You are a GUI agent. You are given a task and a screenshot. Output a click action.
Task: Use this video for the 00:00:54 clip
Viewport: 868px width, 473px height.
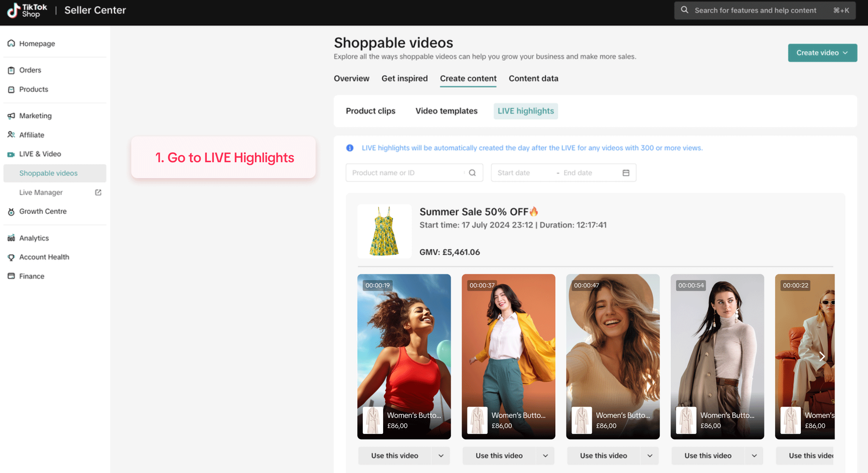coord(708,456)
